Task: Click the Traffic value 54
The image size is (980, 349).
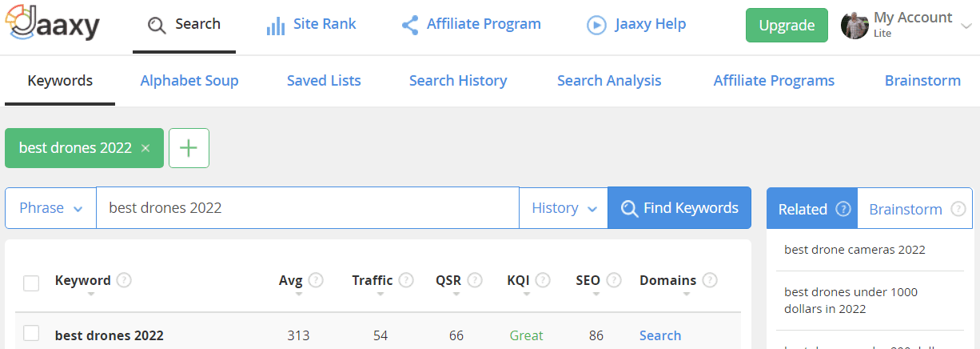Action: (381, 335)
